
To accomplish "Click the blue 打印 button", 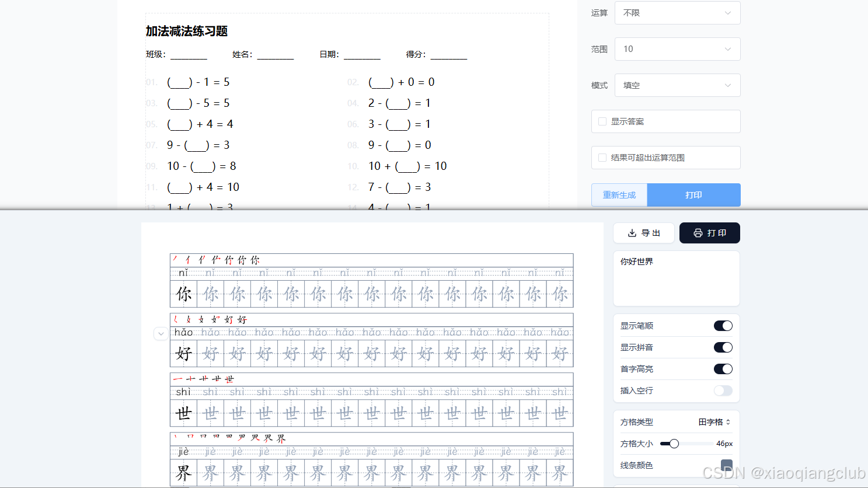I will point(694,195).
